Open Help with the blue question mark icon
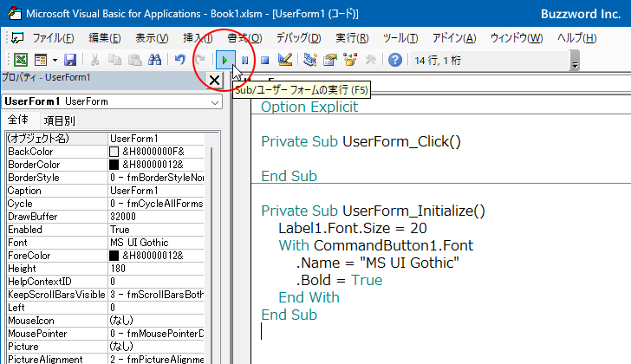 click(x=395, y=60)
